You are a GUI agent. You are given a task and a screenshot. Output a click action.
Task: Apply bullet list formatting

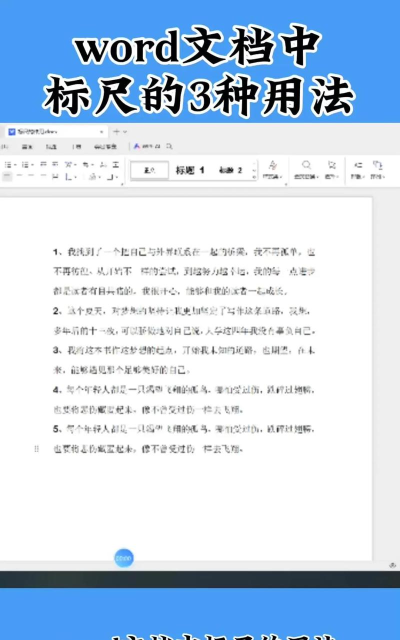pos(10,165)
